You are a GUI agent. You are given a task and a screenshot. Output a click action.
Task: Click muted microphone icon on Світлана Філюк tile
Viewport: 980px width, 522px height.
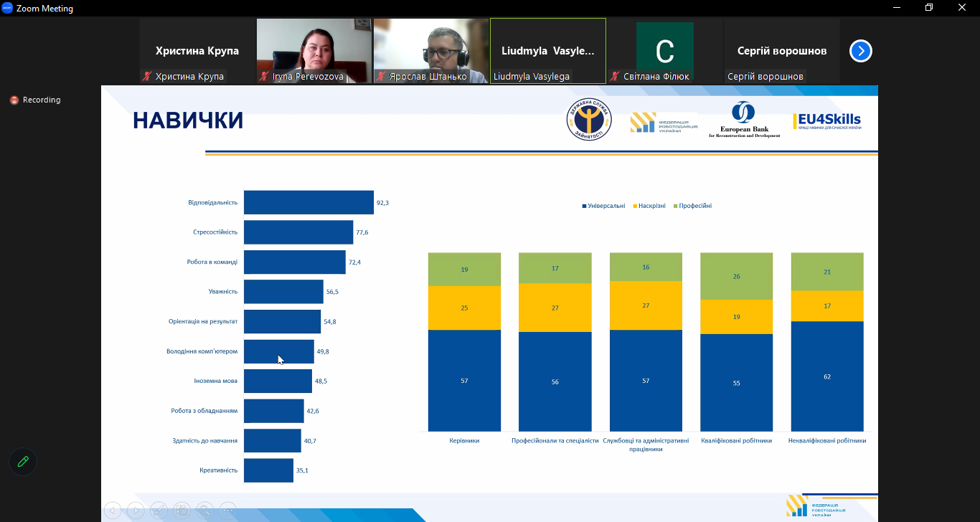(x=615, y=77)
